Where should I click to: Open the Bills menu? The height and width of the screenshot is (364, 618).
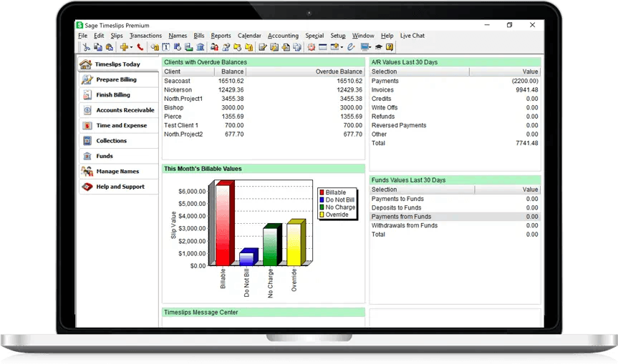point(199,36)
